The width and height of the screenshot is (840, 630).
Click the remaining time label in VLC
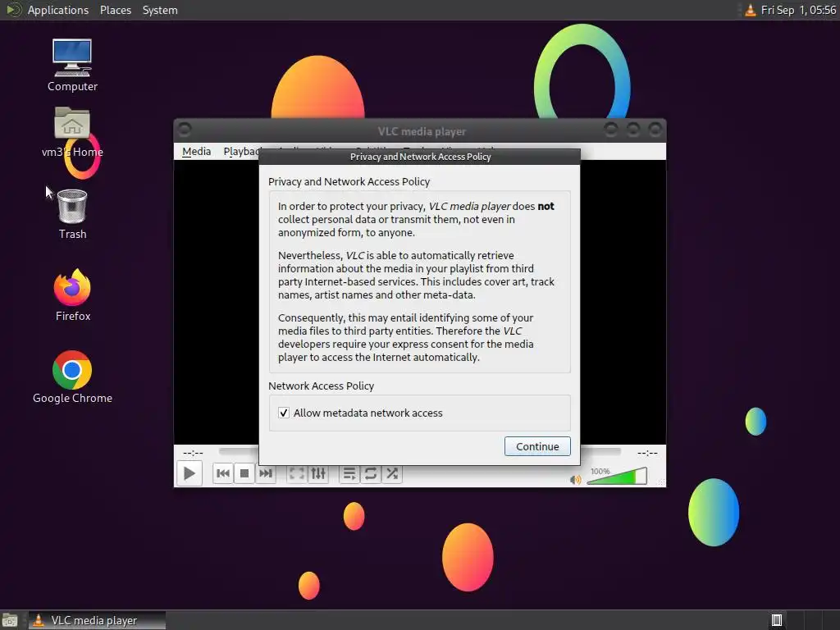click(647, 453)
